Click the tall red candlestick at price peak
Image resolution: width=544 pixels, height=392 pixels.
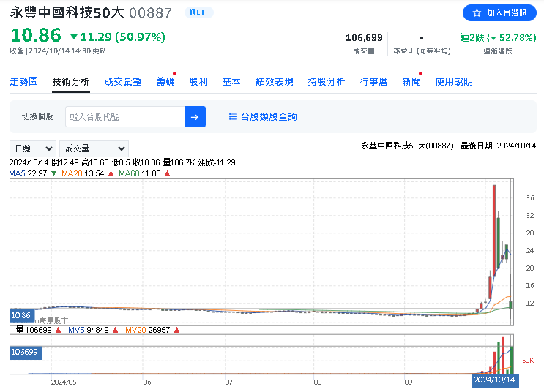coord(494,230)
